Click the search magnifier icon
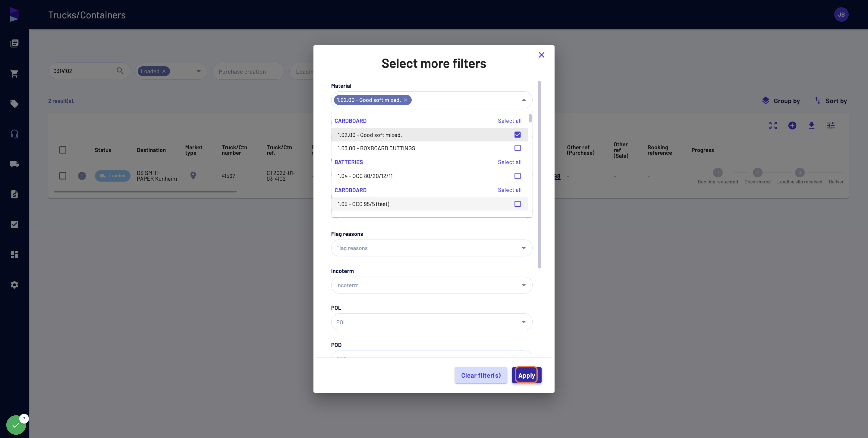 pos(120,71)
